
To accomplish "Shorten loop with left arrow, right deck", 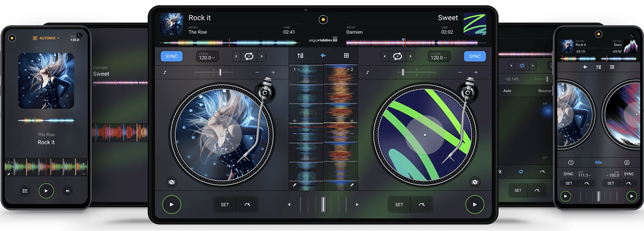I will coord(385,56).
